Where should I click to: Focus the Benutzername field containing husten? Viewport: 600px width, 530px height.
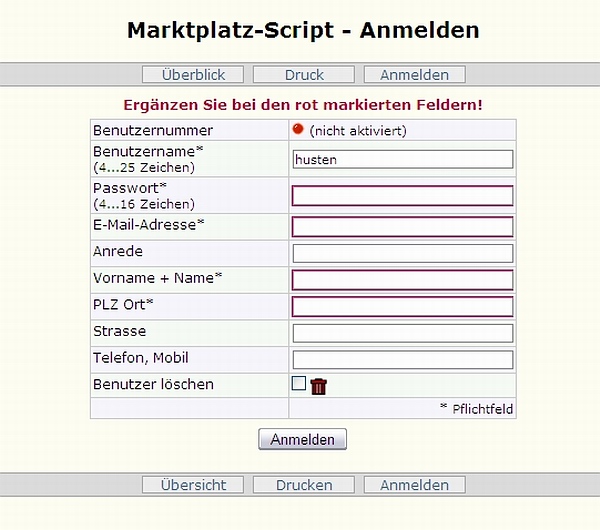click(402, 159)
